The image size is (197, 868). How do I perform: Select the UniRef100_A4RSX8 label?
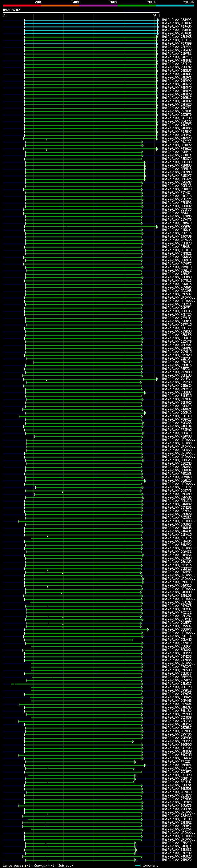click(x=177, y=139)
